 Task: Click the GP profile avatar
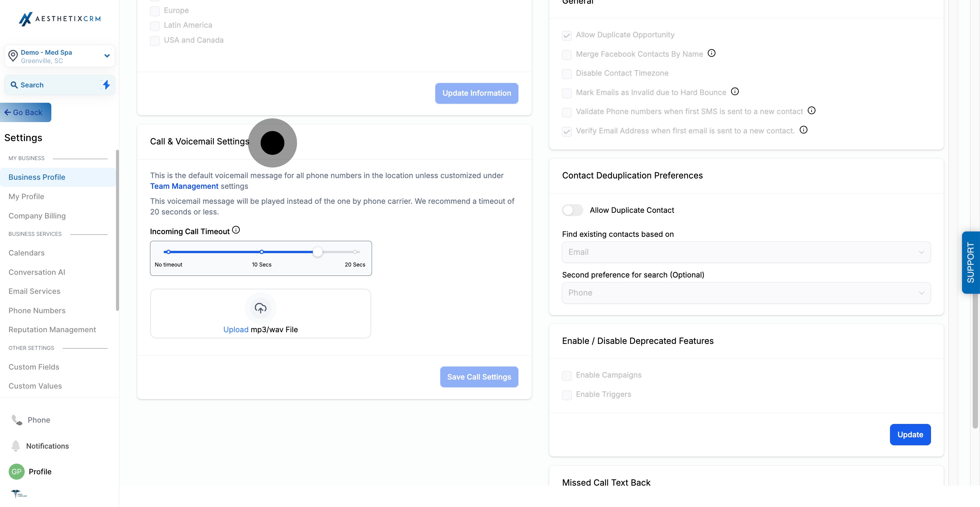tap(16, 472)
